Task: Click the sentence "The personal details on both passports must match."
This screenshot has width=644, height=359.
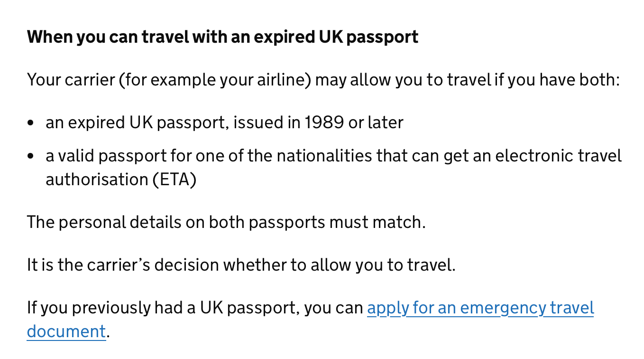Action: pyautogui.click(x=226, y=222)
